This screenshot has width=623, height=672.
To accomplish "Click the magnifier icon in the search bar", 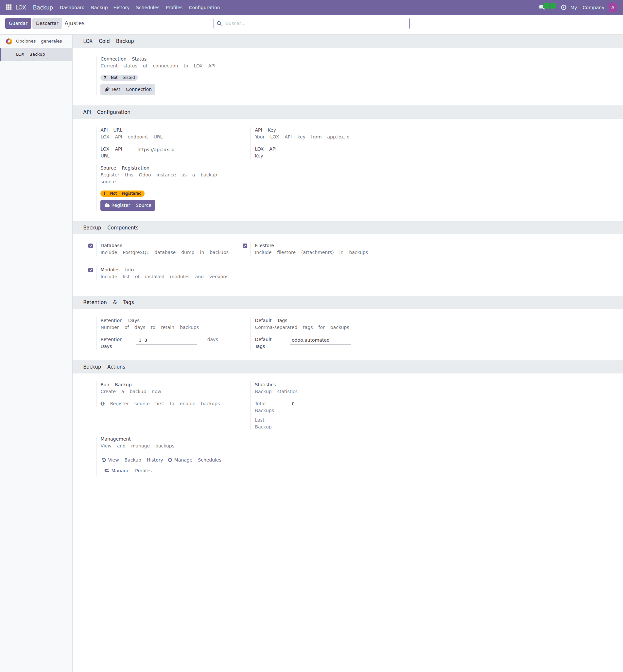I will (219, 23).
